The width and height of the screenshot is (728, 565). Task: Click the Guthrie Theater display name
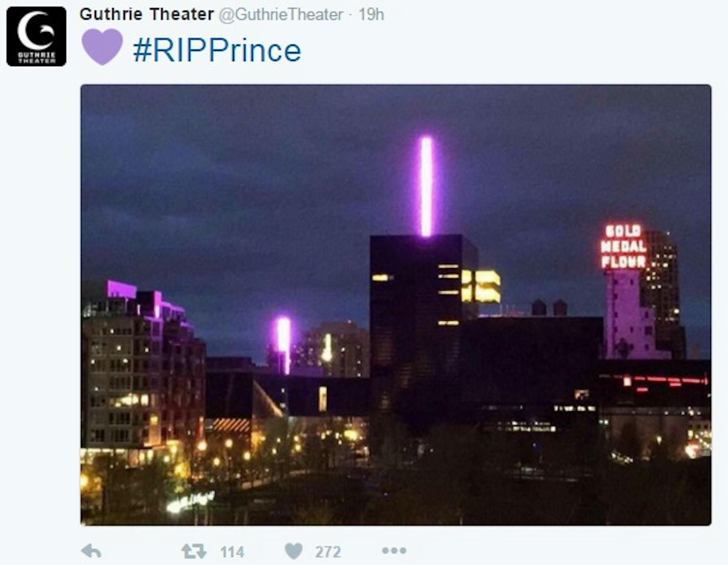click(147, 14)
